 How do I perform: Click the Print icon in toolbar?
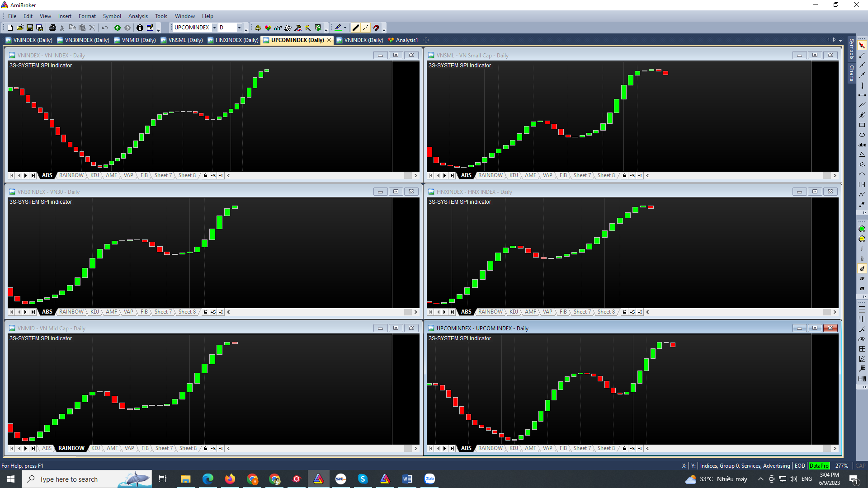click(x=52, y=28)
